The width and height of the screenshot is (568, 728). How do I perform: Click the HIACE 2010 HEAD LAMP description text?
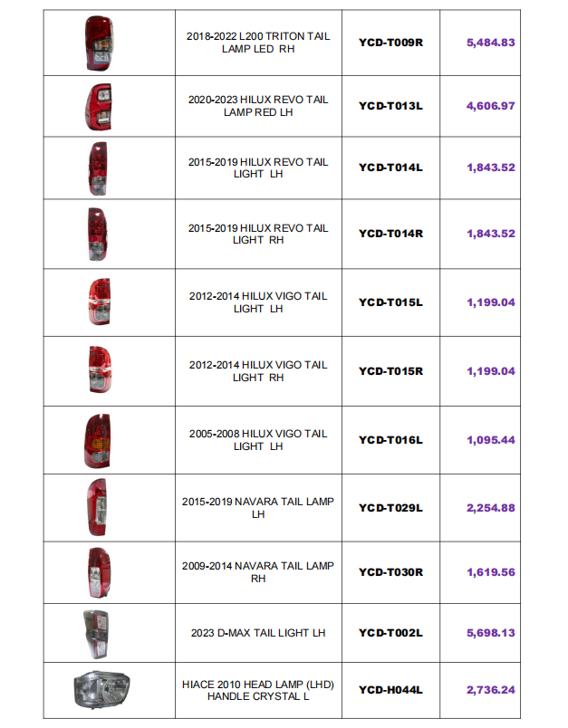258,690
